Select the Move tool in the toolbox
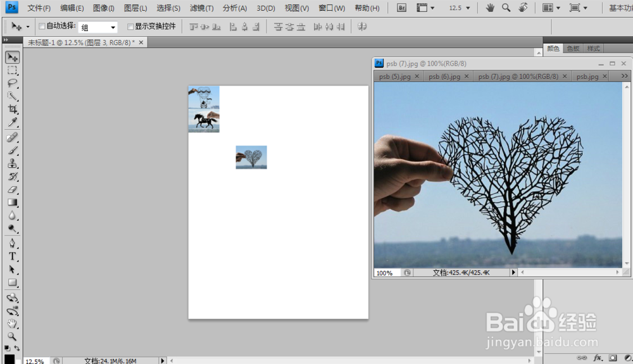This screenshot has height=364, width=633. pos(13,58)
